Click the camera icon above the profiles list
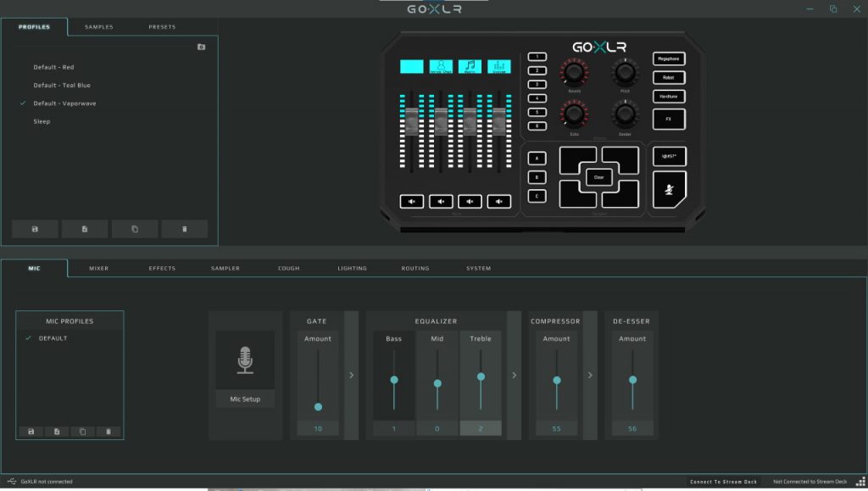Image resolution: width=868 pixels, height=491 pixels. (201, 47)
